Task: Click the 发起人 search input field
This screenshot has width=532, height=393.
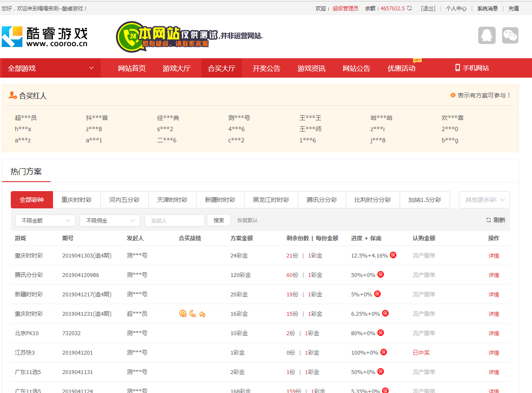Action: [x=175, y=220]
